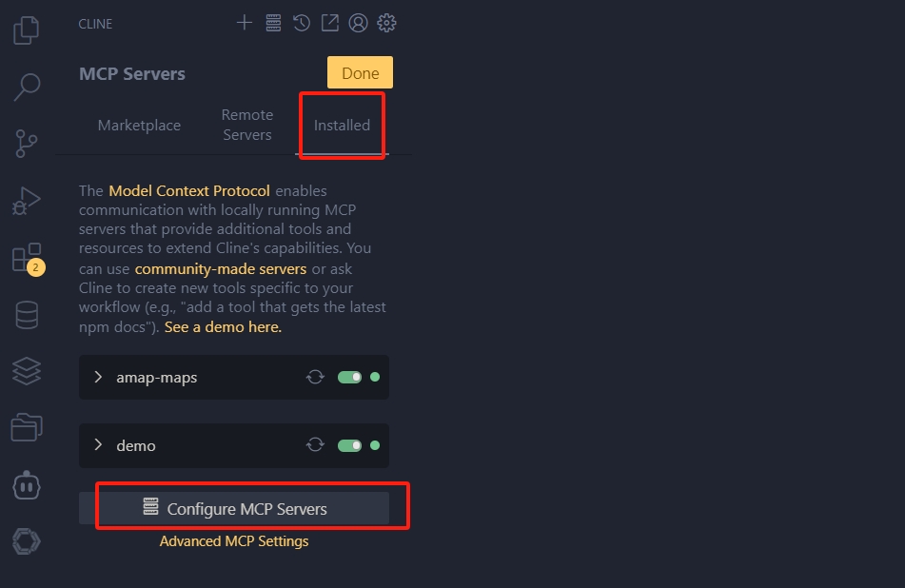This screenshot has height=588, width=905.
Task: Open the Extensions view with badge 2
Action: 28,259
